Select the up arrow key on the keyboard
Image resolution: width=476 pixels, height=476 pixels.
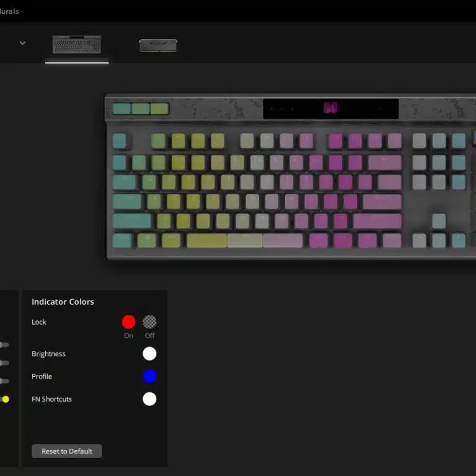tap(439, 221)
